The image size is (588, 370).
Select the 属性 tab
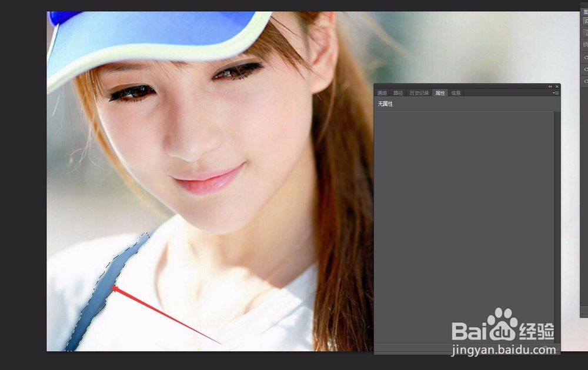pos(440,93)
